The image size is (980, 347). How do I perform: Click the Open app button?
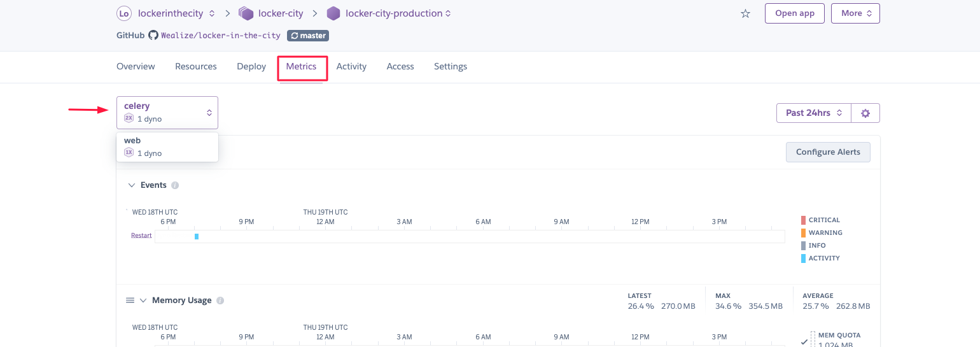pos(795,13)
